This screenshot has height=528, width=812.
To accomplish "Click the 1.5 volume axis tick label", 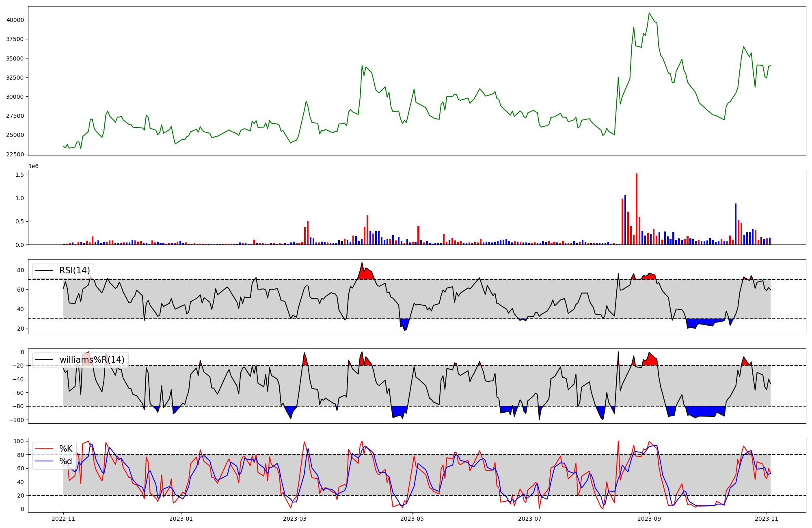I will click(19, 175).
